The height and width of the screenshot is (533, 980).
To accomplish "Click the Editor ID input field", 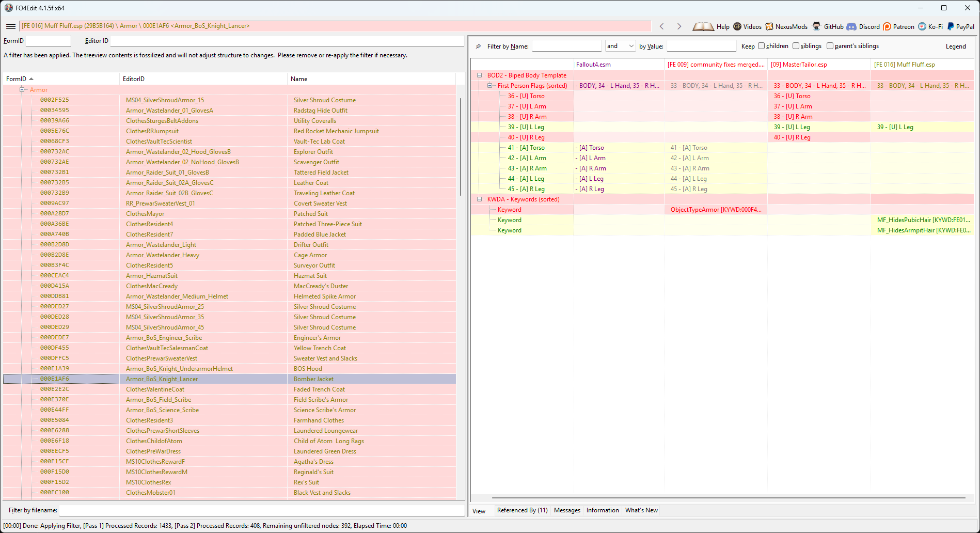I will click(x=287, y=41).
